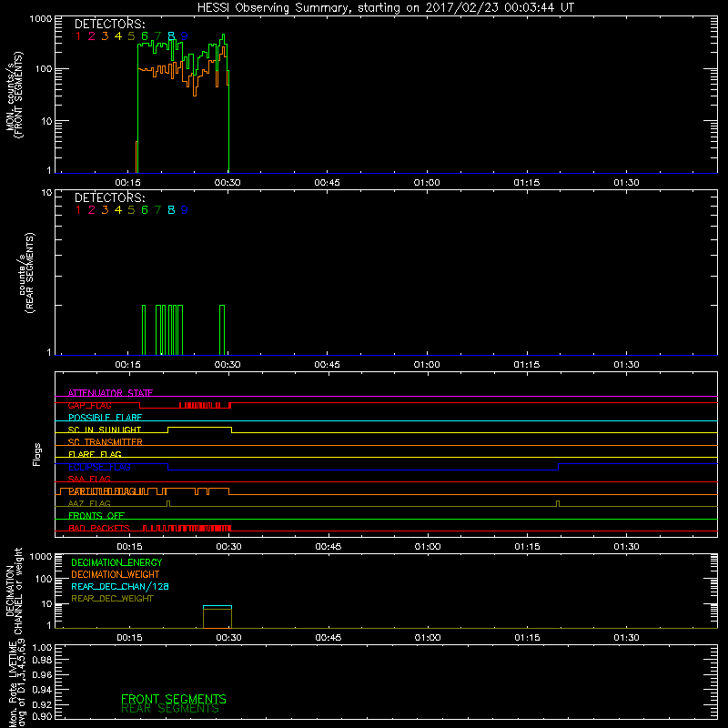This screenshot has width=728, height=728.
Task: Select red detector number 1 in front segments legend
Action: click(78, 36)
